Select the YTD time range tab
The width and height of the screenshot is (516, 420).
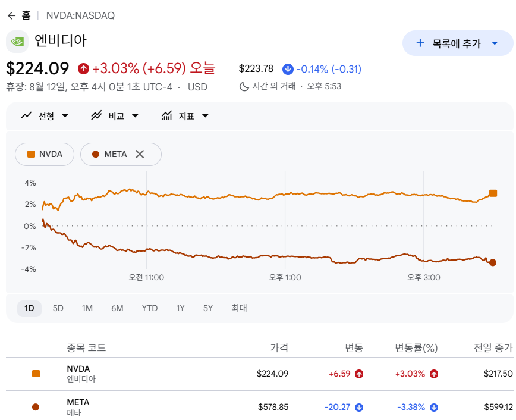tap(150, 308)
